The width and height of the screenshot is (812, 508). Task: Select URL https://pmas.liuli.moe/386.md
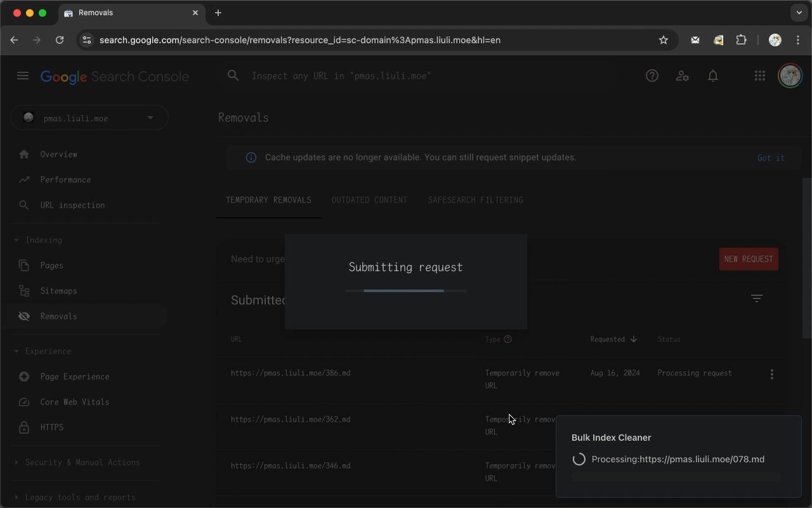[291, 373]
